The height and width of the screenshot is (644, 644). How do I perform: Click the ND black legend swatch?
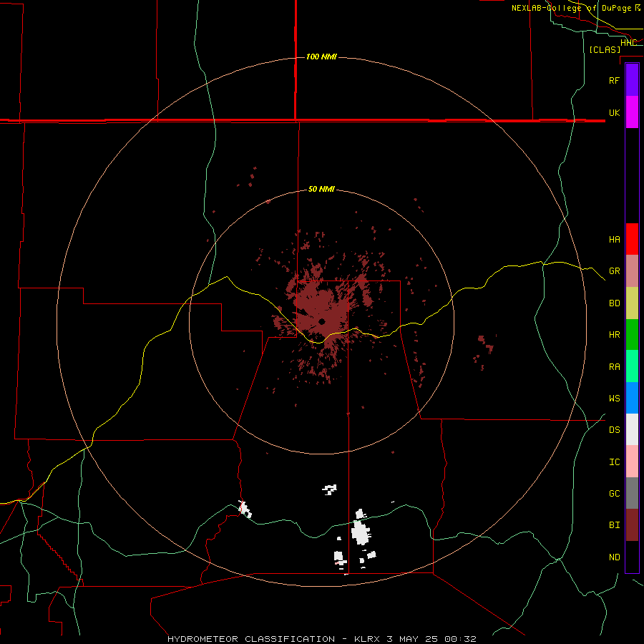coord(632,557)
